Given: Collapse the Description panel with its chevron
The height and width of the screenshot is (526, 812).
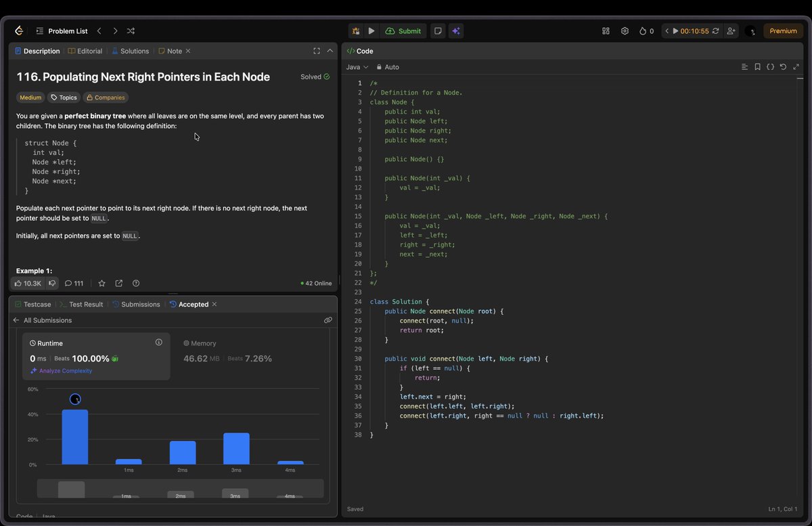Looking at the screenshot, I should (329, 50).
